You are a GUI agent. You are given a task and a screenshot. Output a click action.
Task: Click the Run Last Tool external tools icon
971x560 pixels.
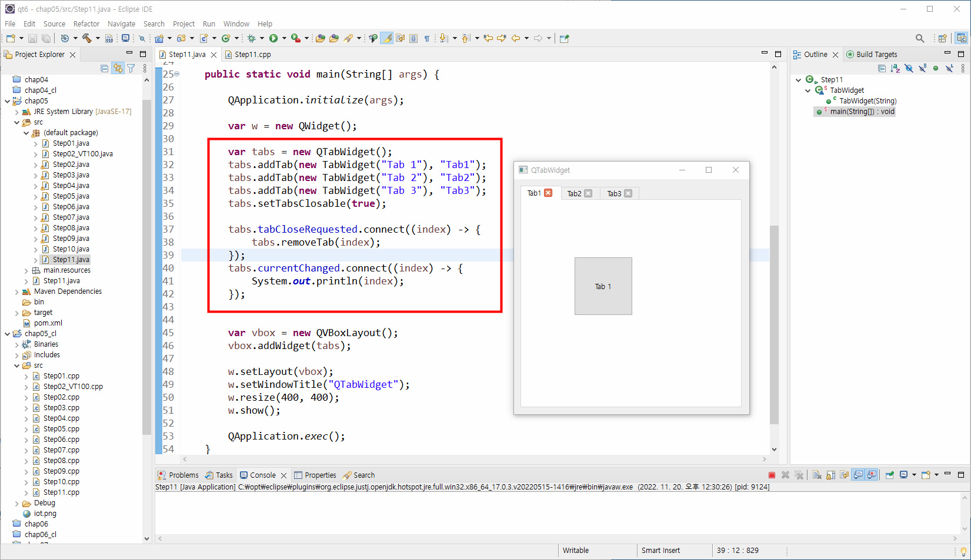(x=296, y=38)
